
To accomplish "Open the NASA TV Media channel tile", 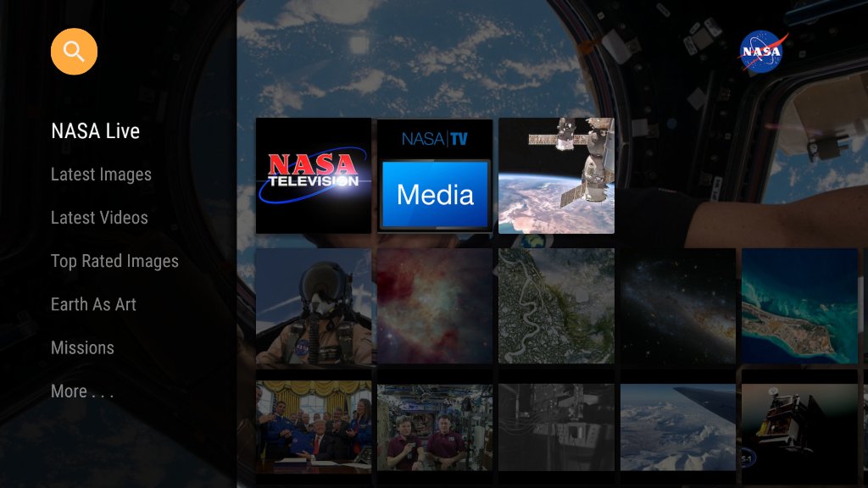I will click(435, 175).
